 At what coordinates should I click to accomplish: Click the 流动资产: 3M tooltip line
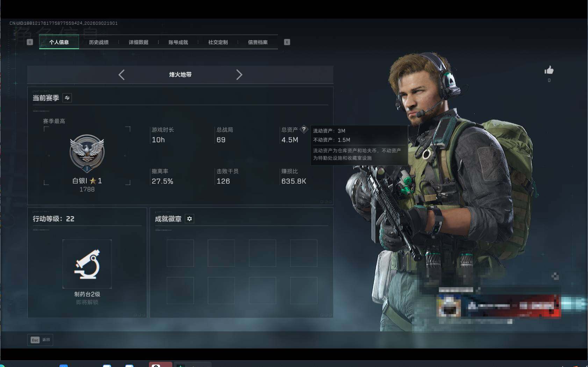click(x=329, y=131)
